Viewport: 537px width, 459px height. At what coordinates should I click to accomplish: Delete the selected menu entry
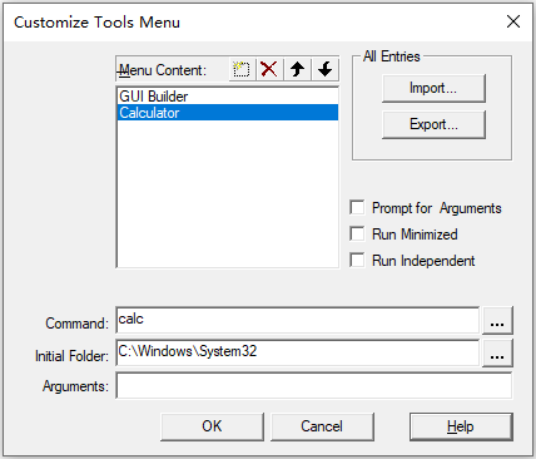[269, 70]
